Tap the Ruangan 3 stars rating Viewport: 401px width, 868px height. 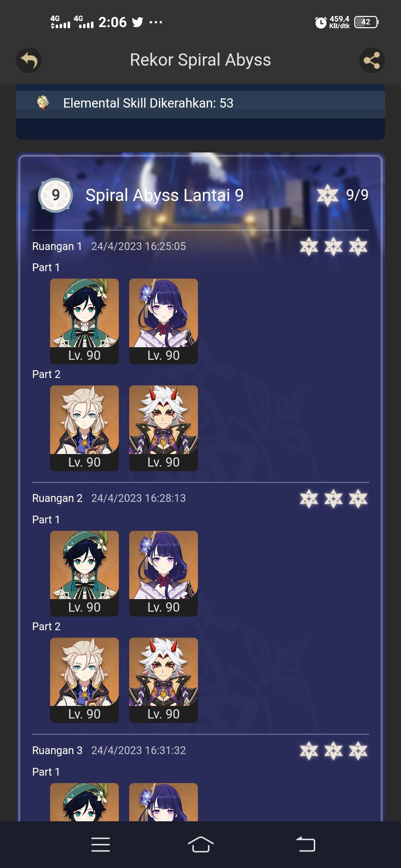tap(333, 750)
